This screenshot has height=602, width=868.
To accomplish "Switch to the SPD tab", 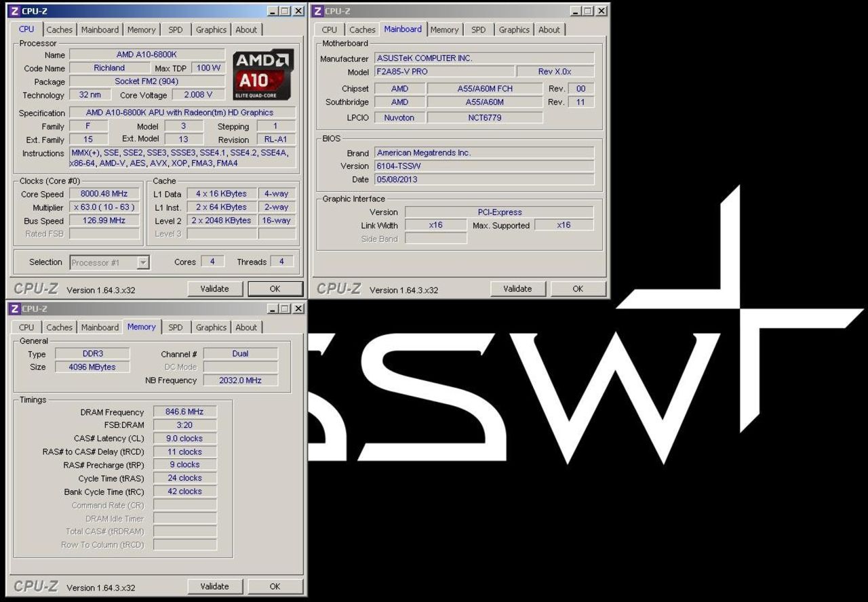I will coord(176,29).
